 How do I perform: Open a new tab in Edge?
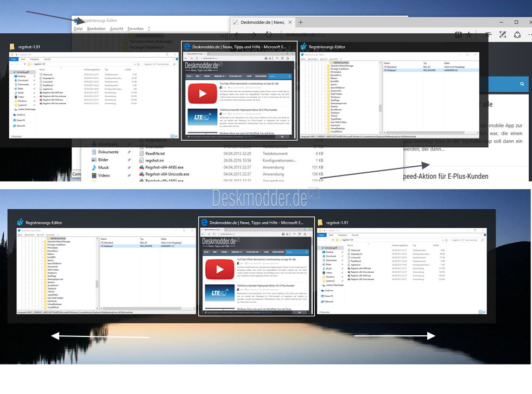(301, 22)
